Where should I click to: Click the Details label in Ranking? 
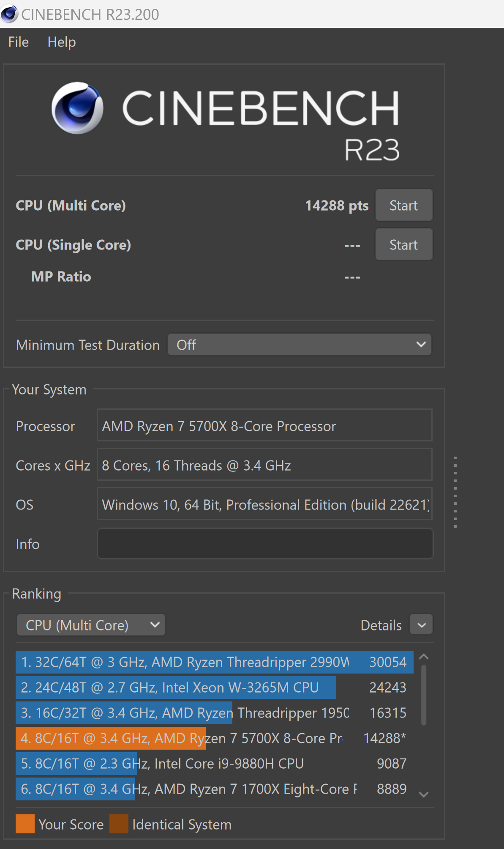click(x=381, y=625)
